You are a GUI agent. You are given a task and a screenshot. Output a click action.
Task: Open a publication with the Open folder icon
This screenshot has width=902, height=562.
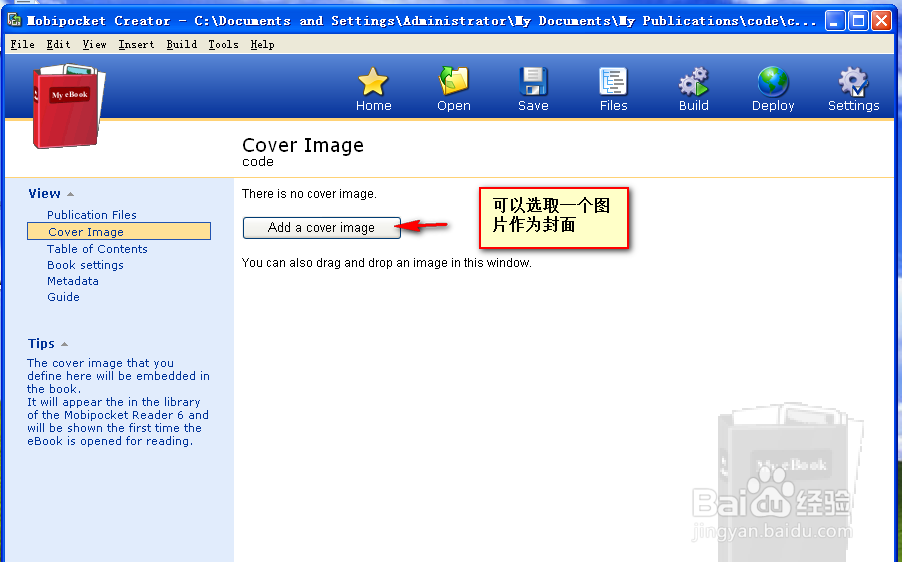(454, 81)
